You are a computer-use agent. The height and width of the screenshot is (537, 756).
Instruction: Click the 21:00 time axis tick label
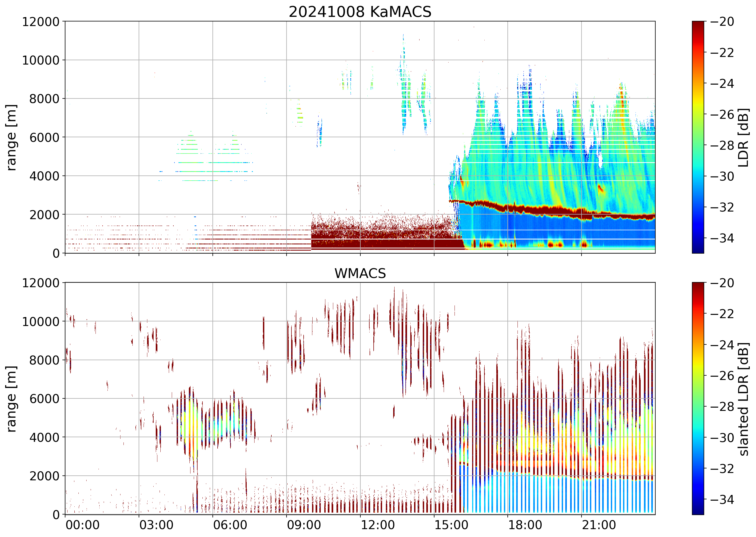[x=599, y=525]
